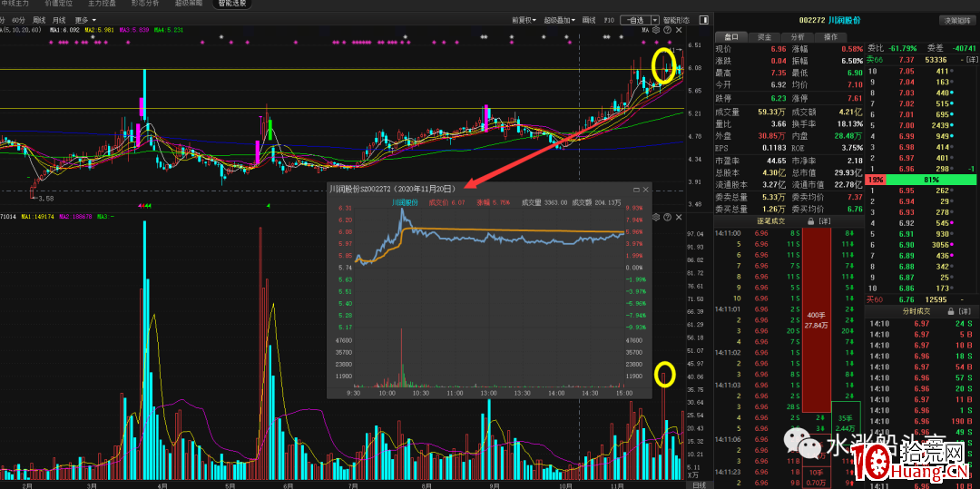
Task: Switch to 60分 period
Action: coord(19,20)
